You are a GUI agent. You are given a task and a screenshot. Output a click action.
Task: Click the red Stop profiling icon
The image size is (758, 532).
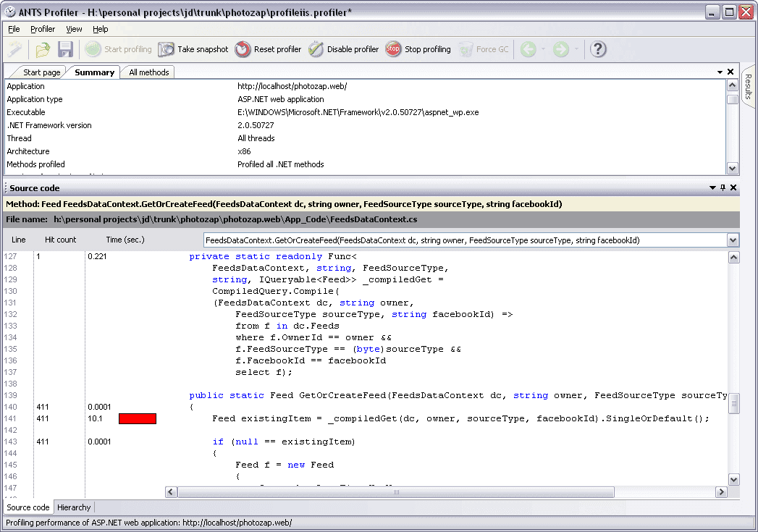point(393,48)
